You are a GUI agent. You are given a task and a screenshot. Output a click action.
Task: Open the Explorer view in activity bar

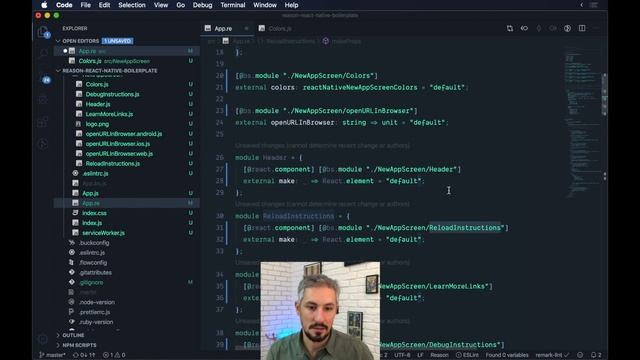click(x=43, y=32)
